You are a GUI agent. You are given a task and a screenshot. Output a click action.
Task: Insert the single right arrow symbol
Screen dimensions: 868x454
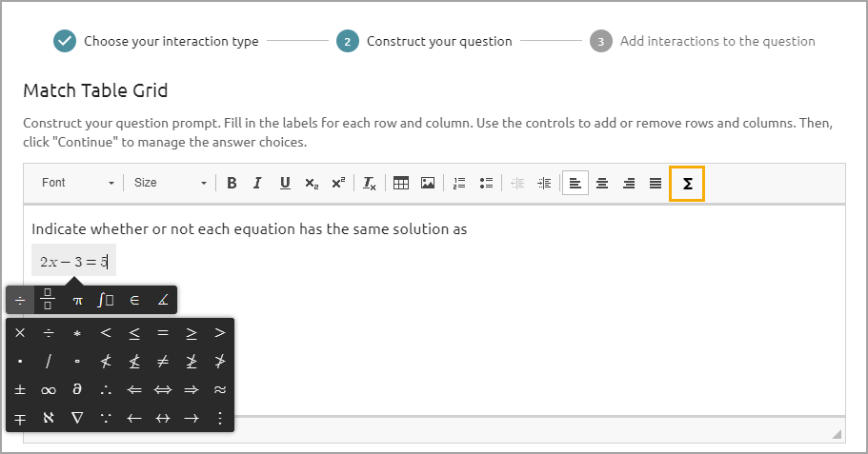coord(191,418)
